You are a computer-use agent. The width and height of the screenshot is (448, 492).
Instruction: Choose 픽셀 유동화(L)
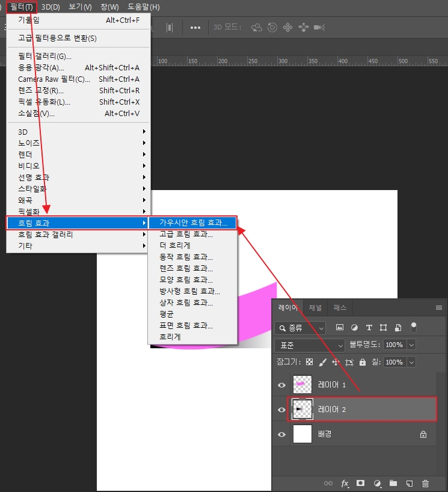[x=78, y=102]
